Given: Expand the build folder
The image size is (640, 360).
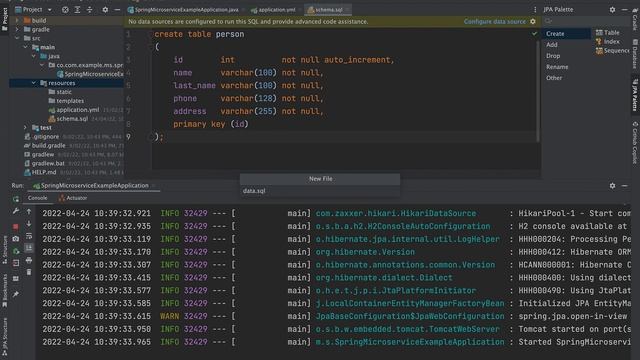Looking at the screenshot, I should point(17,20).
